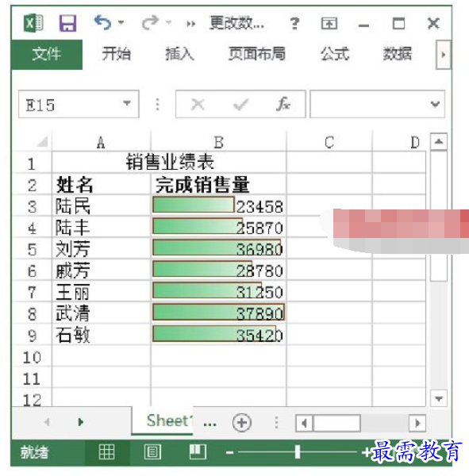469x476 pixels.
Task: Open ribbon display options
Action: pos(329,23)
